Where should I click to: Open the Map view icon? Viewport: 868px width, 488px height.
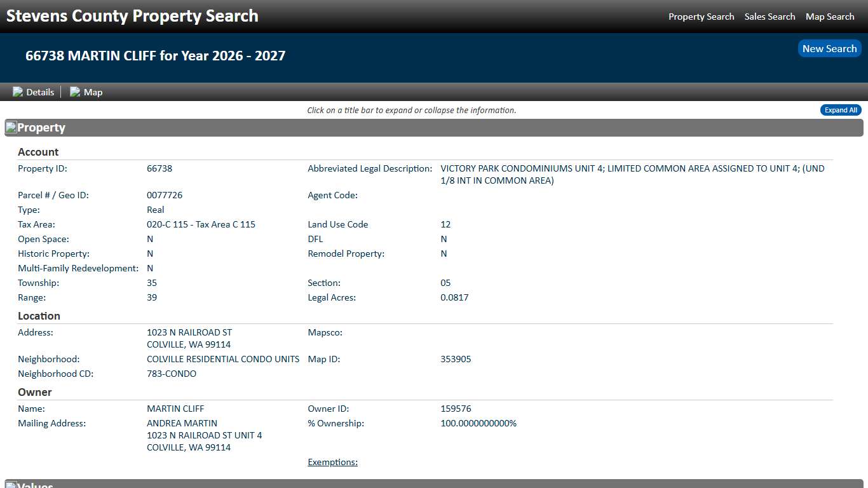pos(74,91)
